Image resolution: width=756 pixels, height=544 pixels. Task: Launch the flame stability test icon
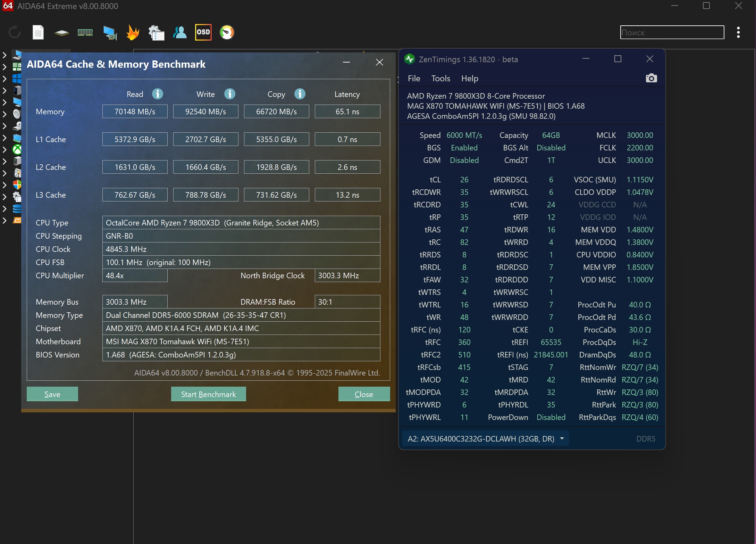[133, 33]
